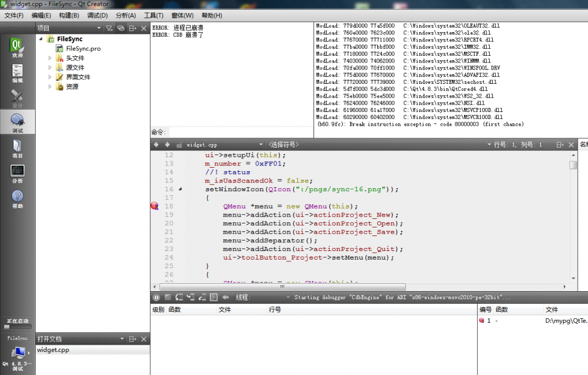
Task: Toggle operate by instruction icon
Action: tap(214, 297)
